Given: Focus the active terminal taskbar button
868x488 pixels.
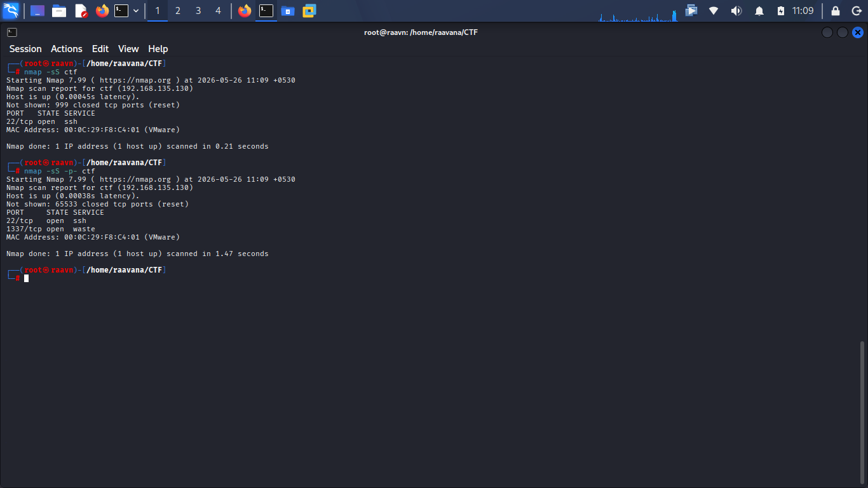Looking at the screenshot, I should click(x=266, y=11).
